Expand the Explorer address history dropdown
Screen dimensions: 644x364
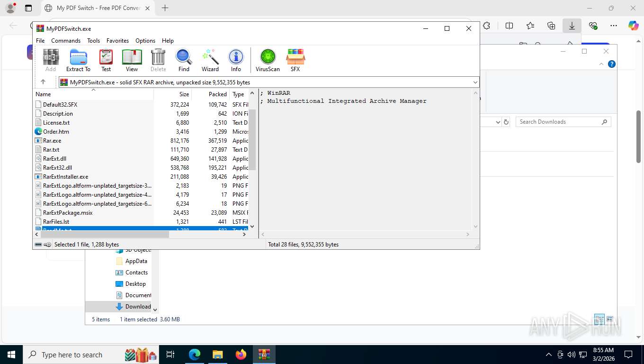pos(498,122)
